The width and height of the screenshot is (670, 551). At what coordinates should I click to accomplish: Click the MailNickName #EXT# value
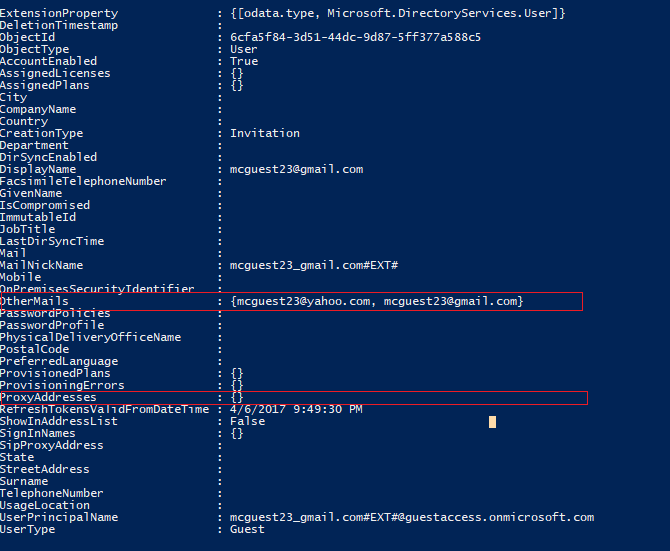click(x=314, y=265)
